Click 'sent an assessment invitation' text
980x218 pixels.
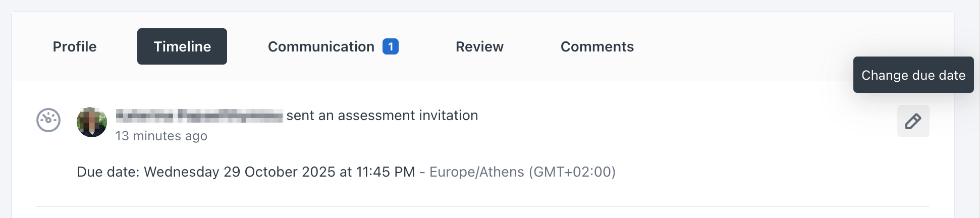[382, 116]
